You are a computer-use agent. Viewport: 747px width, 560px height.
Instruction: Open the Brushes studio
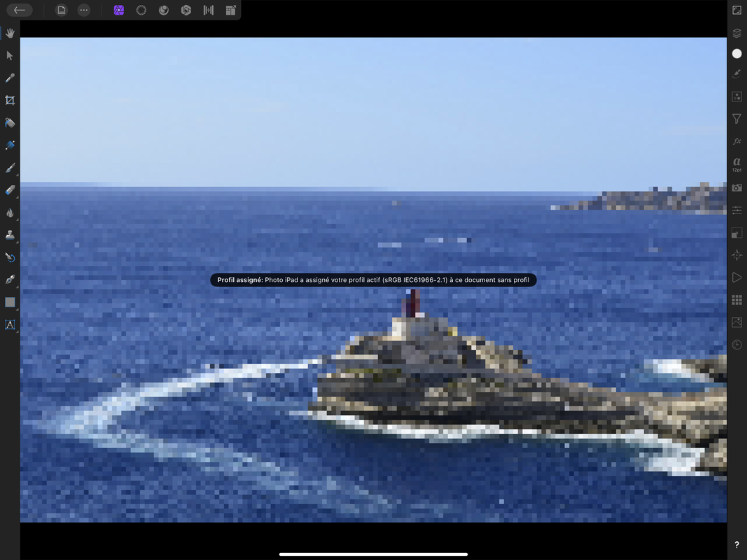(736, 73)
